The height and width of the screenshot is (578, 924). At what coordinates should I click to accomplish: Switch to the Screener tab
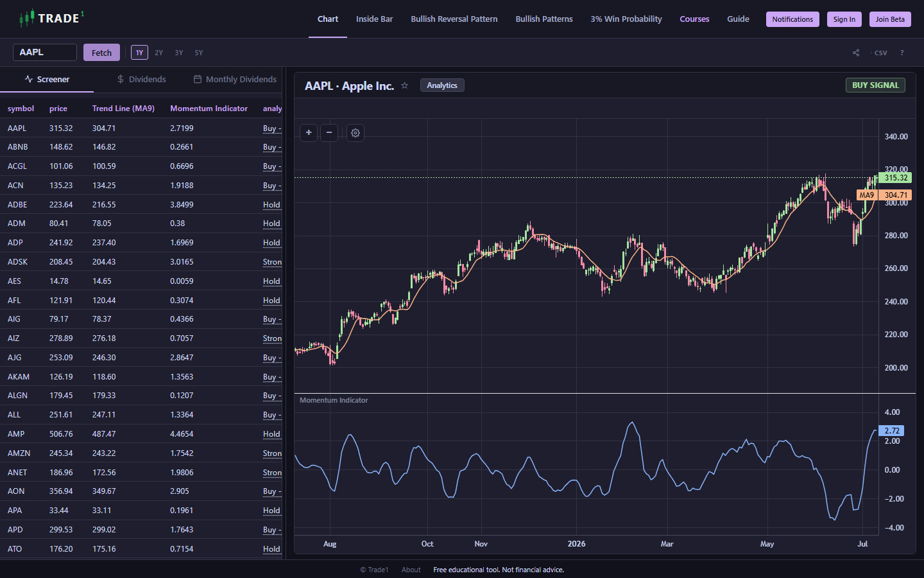[x=47, y=79]
